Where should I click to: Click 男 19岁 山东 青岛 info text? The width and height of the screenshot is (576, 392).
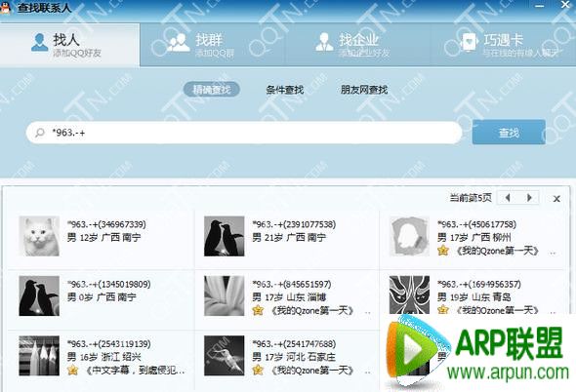pos(474,297)
